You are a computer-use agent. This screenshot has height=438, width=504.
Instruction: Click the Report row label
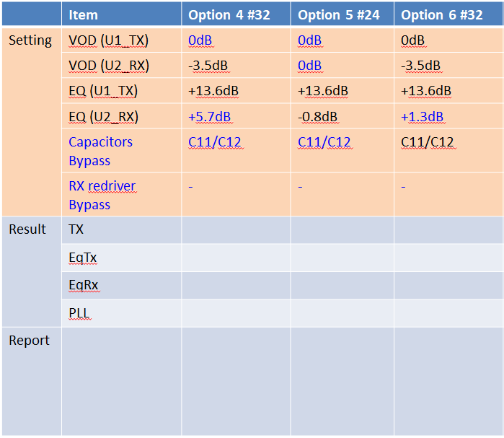pyautogui.click(x=29, y=341)
